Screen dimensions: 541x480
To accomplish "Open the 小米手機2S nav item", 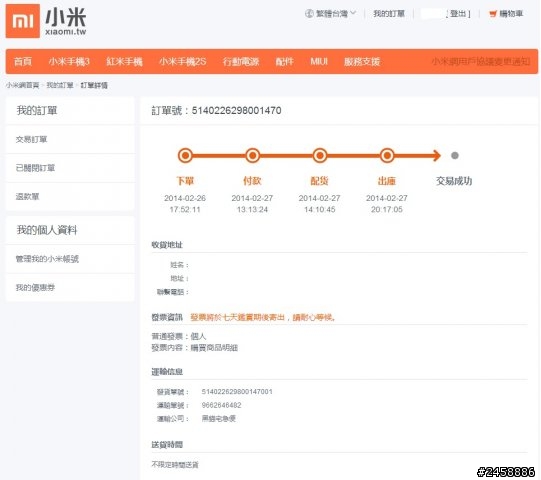I will pyautogui.click(x=183, y=62).
